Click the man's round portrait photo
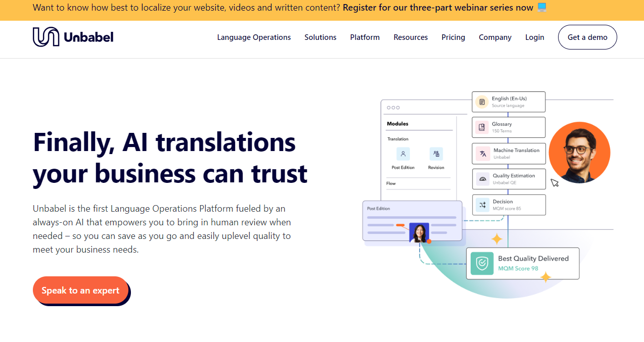 (x=579, y=153)
